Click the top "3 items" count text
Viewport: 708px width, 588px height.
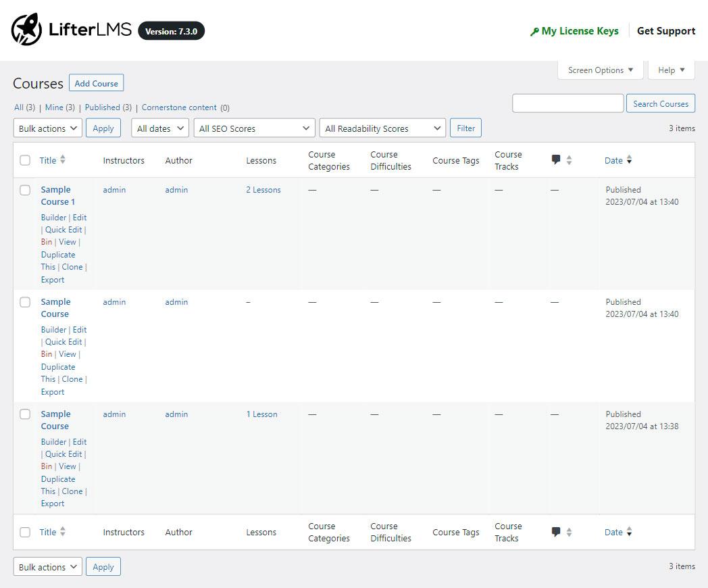coord(682,128)
